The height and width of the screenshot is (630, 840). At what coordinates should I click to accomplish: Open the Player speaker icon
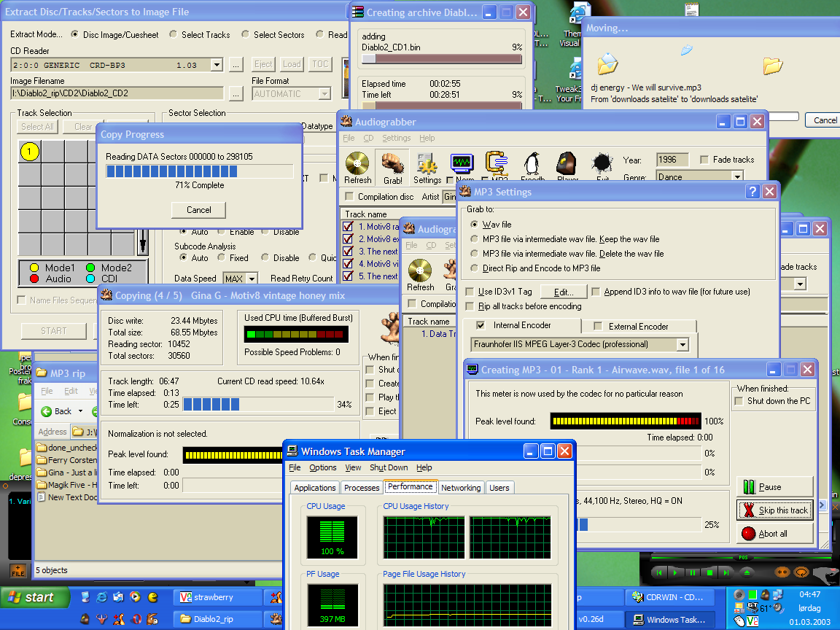[567, 163]
